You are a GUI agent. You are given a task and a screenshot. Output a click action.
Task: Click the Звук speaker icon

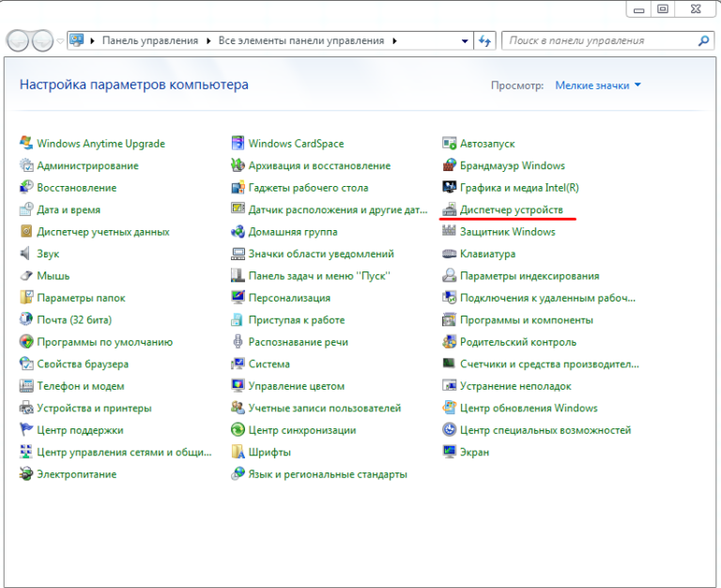point(26,253)
